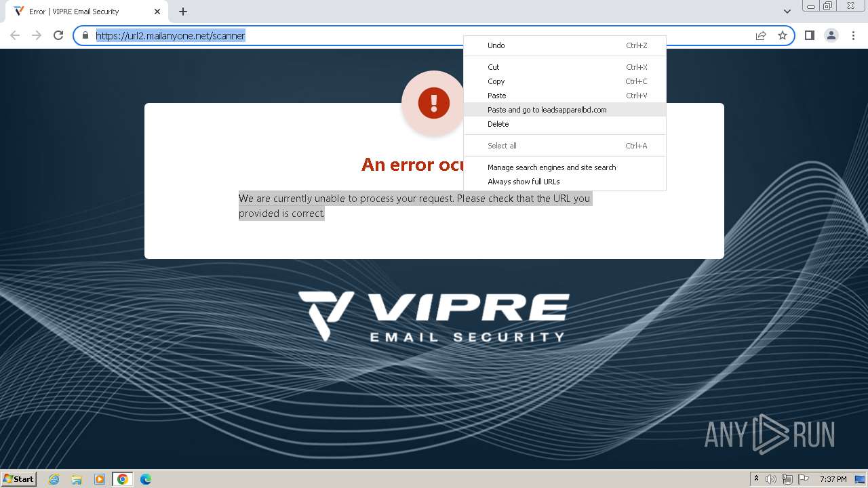Open the Windows Start button

pyautogui.click(x=18, y=479)
